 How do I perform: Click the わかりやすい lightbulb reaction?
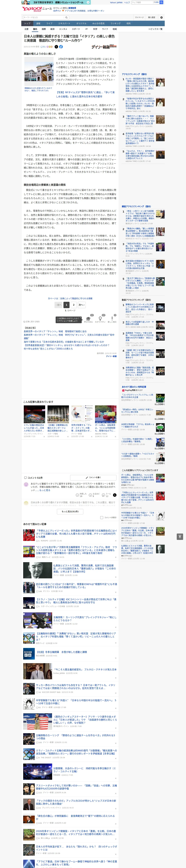100,318
